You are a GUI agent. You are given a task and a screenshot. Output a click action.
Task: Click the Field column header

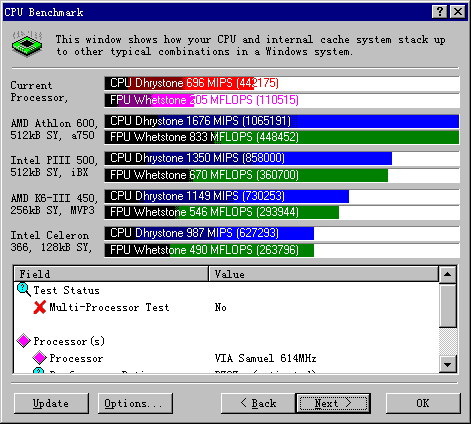(111, 274)
